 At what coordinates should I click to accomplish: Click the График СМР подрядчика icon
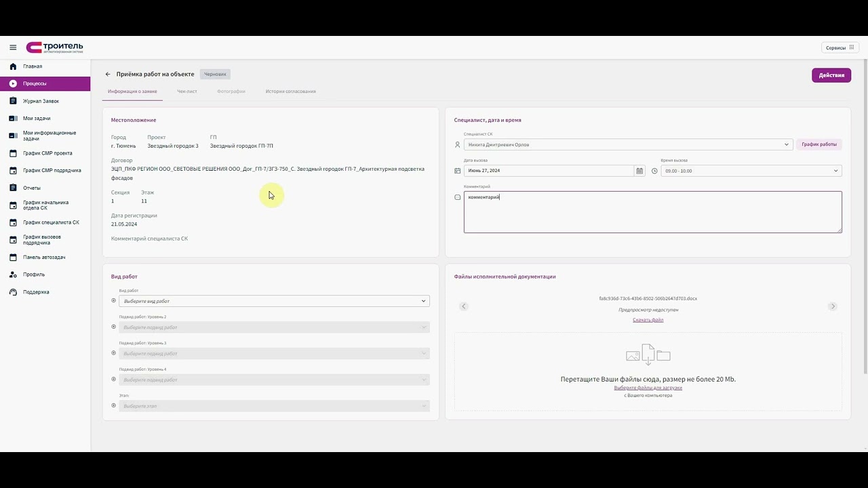(x=13, y=171)
